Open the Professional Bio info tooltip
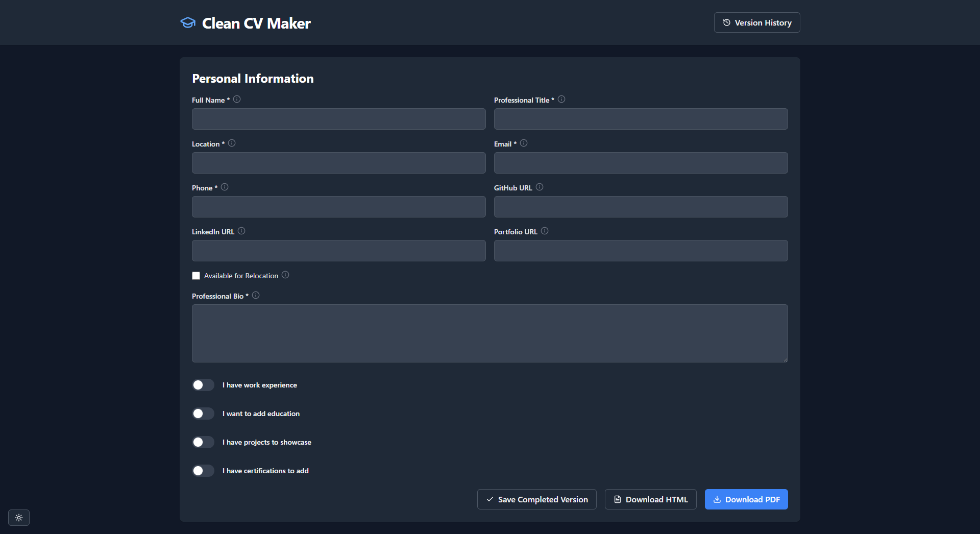The height and width of the screenshot is (534, 980). pos(255,295)
